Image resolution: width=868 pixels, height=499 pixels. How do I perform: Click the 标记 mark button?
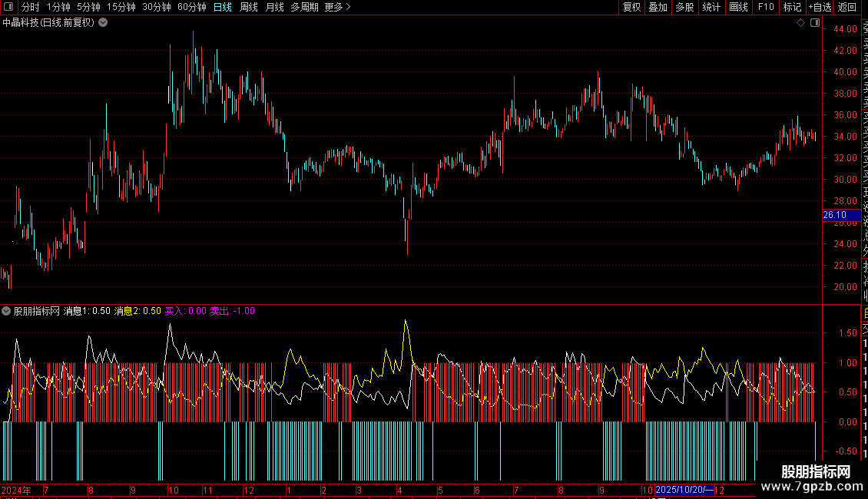[792, 7]
